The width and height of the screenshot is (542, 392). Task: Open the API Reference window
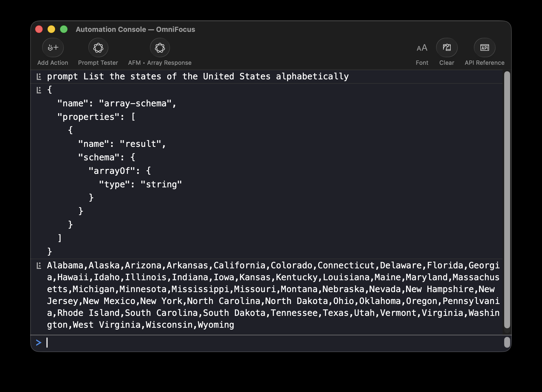[484, 48]
